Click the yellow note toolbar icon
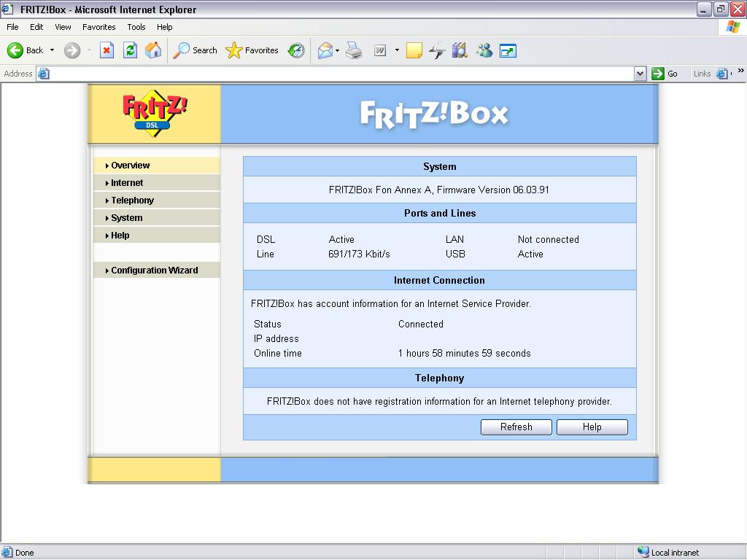Screen dimensions: 747x560 point(414,50)
